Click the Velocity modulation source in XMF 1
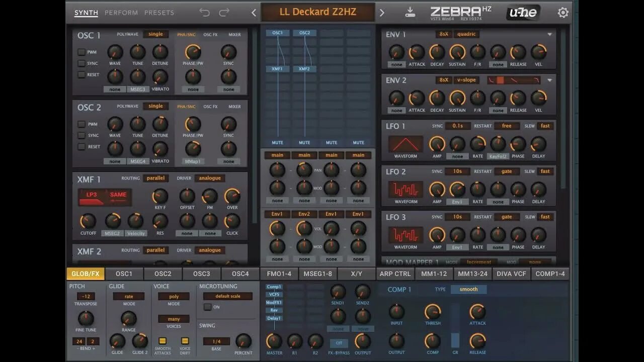The height and width of the screenshot is (362, 644). click(136, 233)
